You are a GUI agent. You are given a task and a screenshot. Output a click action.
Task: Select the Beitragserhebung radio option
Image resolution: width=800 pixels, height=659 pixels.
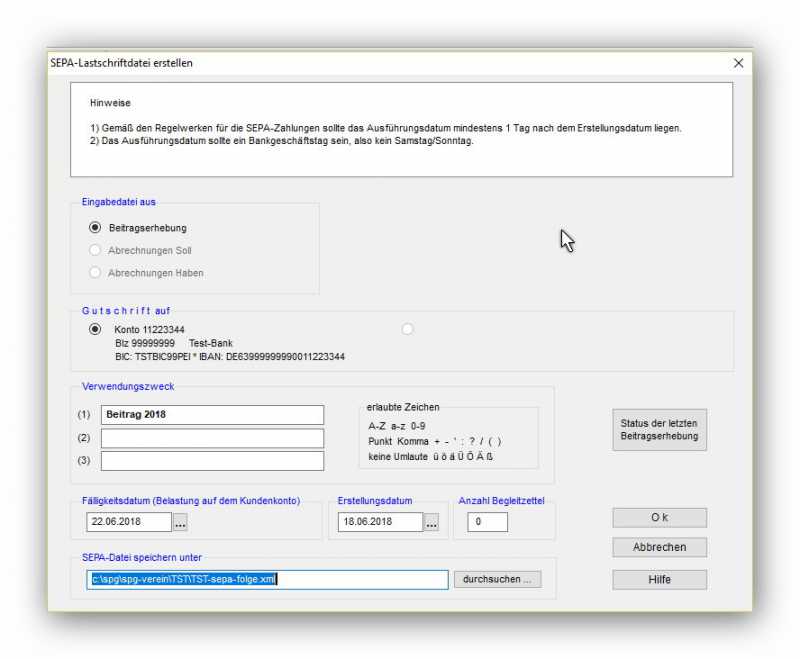(x=95, y=228)
